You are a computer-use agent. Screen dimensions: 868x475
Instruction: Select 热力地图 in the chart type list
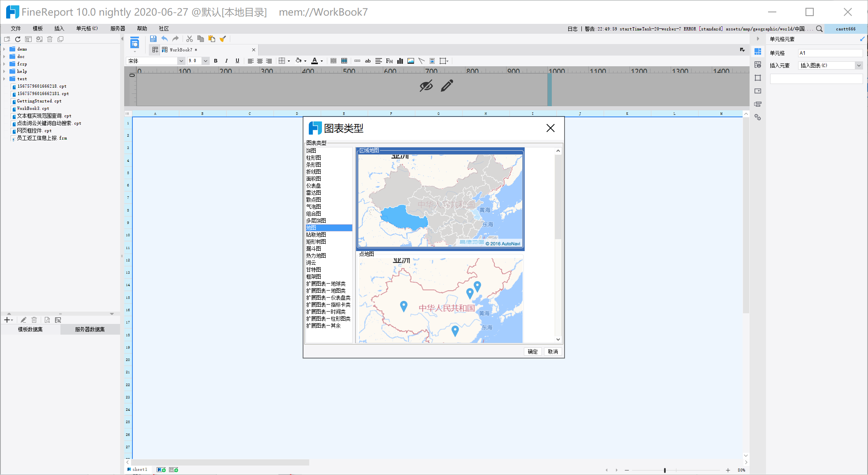click(316, 256)
